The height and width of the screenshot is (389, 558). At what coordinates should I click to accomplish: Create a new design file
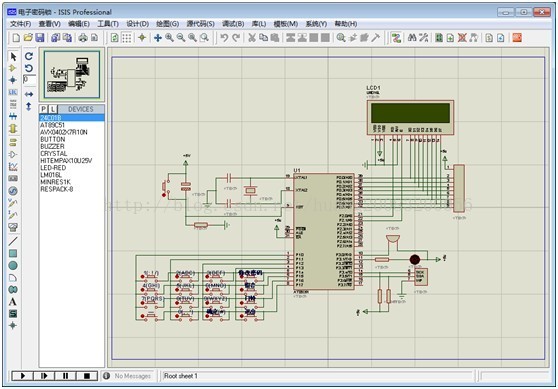tap(16, 38)
